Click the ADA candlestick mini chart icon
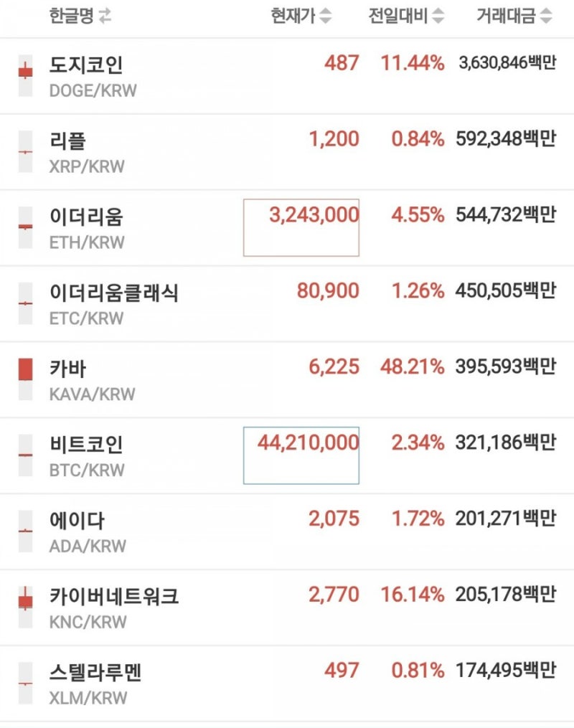 (26, 531)
